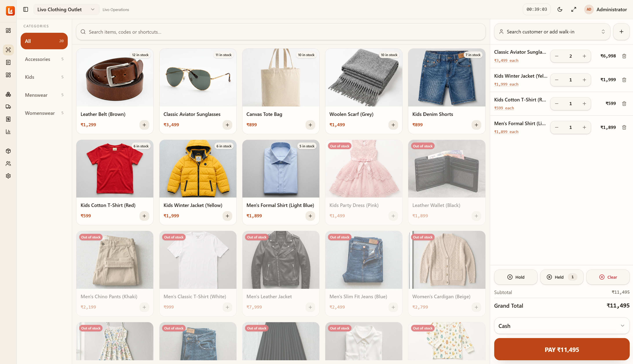The image size is (633, 364).
Task: Select the Kids category
Action: [x=44, y=77]
